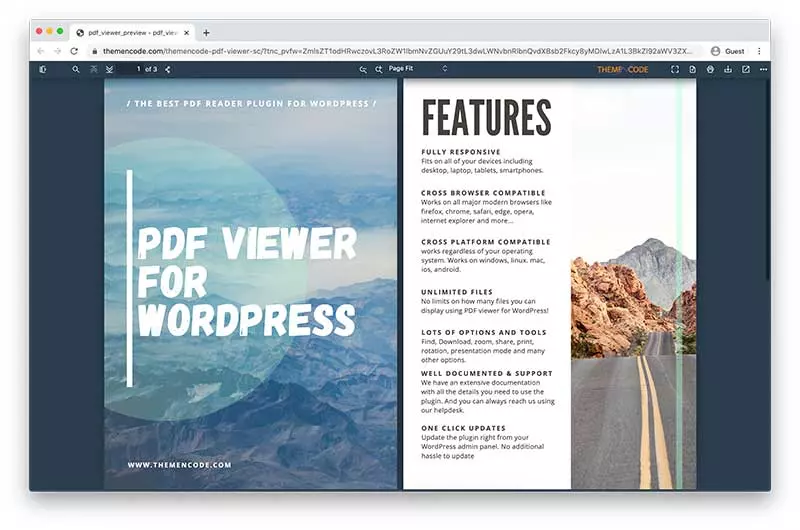This screenshot has height=530, width=800.
Task: Toggle the PDF viewer sidebar
Action: [43, 69]
